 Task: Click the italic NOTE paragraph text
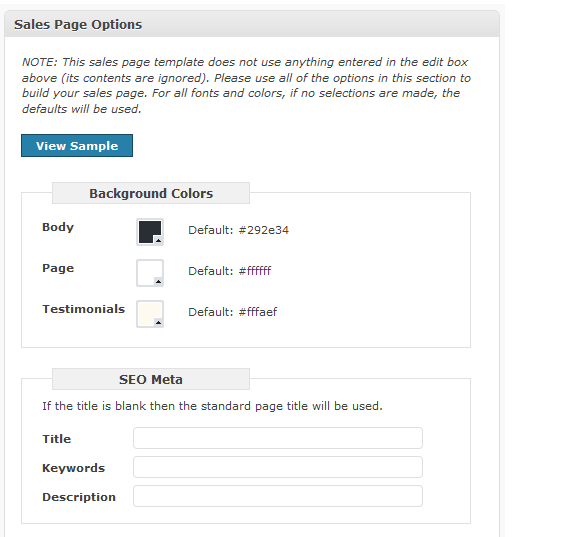(x=246, y=86)
